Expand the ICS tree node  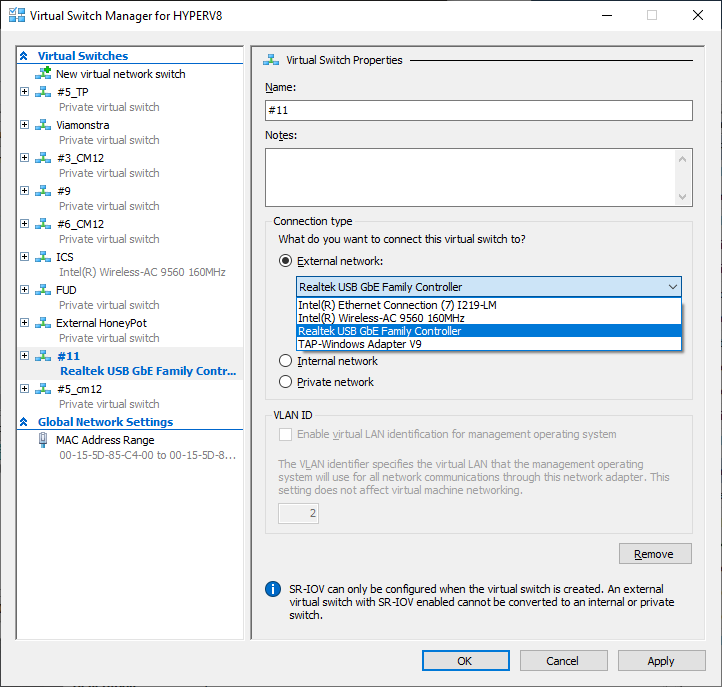[24, 257]
